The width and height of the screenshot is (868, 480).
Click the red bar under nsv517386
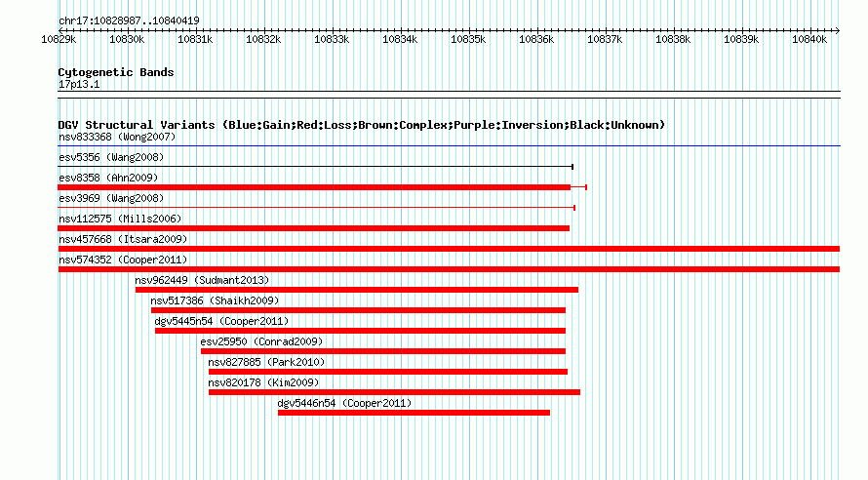(358, 310)
